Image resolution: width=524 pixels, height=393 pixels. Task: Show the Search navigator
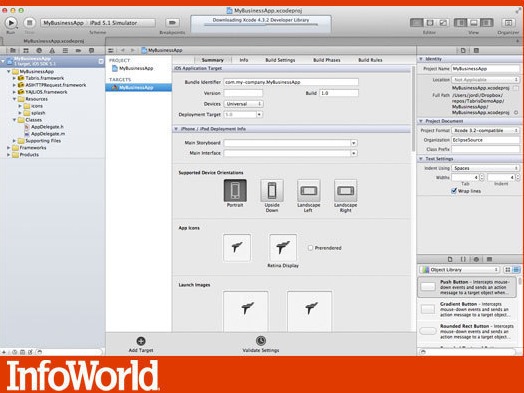[39, 50]
